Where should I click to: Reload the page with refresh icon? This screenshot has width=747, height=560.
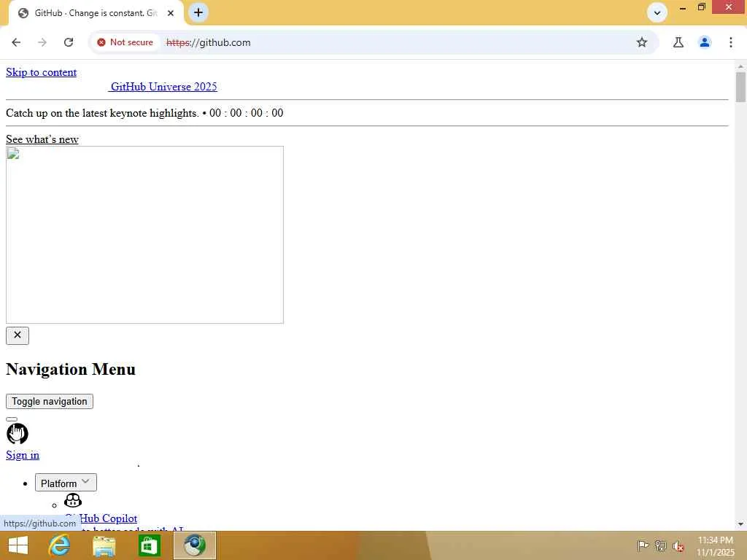coord(69,42)
